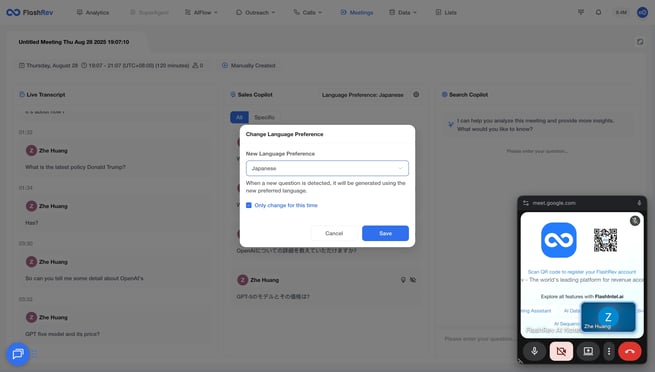Click the Search Copilot panel icon

(444, 95)
